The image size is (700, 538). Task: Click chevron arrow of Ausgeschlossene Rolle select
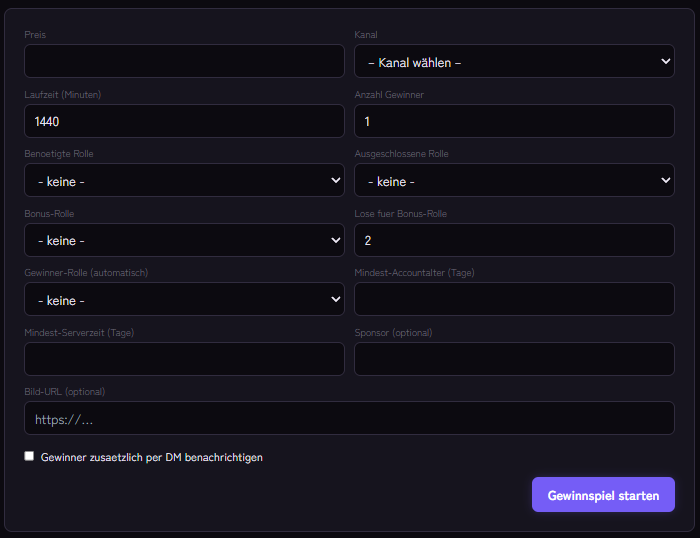665,180
